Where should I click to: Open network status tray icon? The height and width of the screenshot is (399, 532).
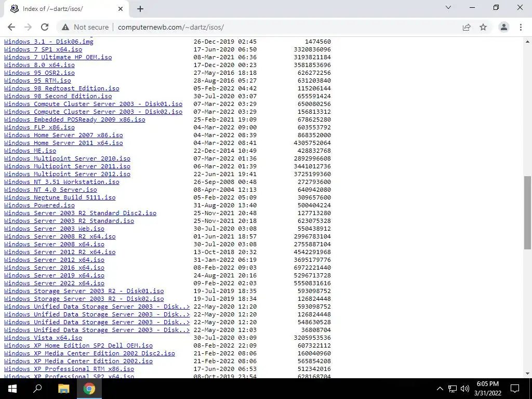click(x=453, y=389)
